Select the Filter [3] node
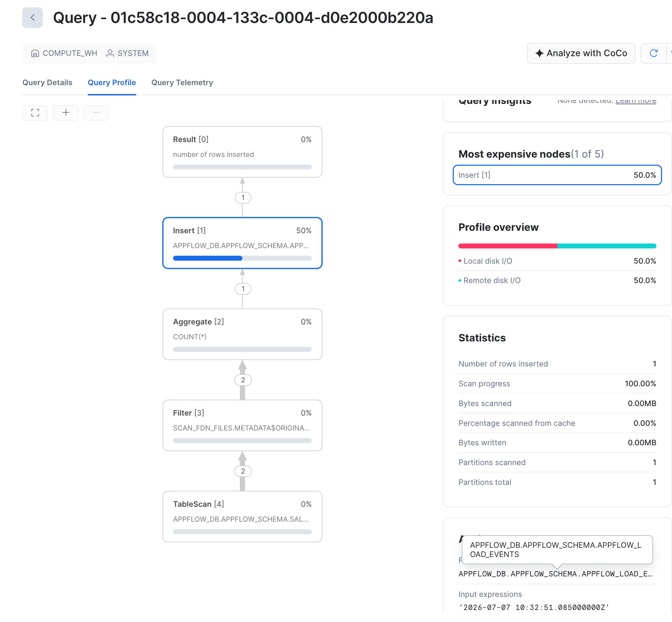Image resolution: width=672 pixels, height=622 pixels. click(242, 426)
